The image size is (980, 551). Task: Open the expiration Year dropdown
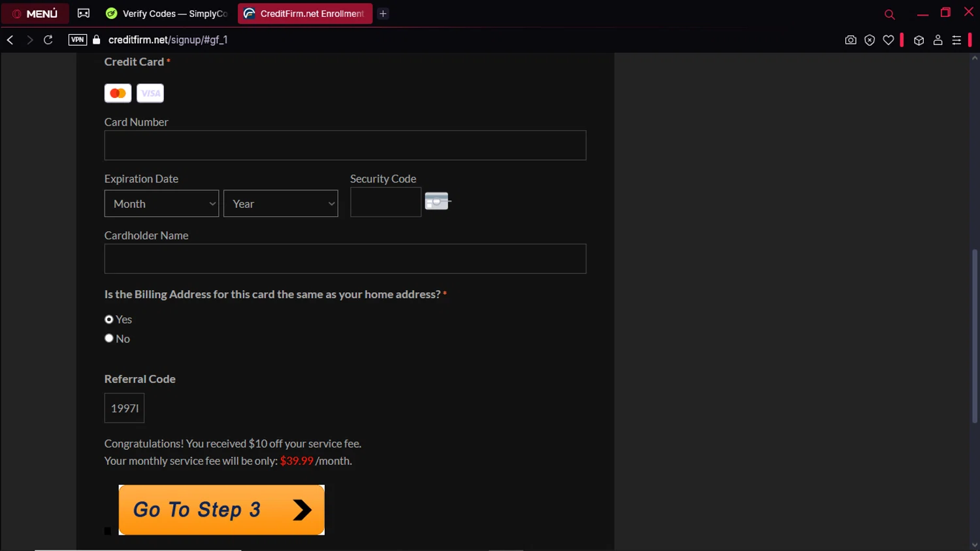click(280, 204)
